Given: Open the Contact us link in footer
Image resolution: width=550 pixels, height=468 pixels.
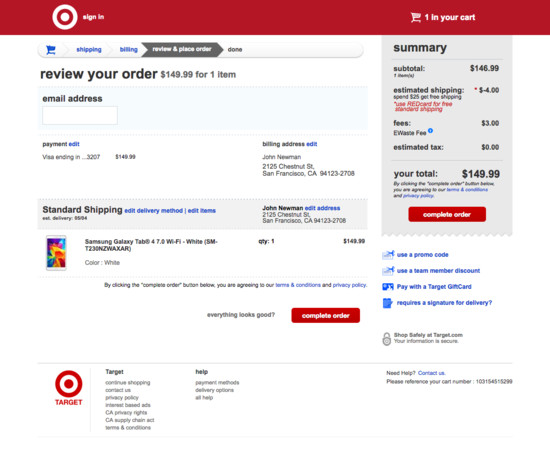Looking at the screenshot, I should (431, 373).
